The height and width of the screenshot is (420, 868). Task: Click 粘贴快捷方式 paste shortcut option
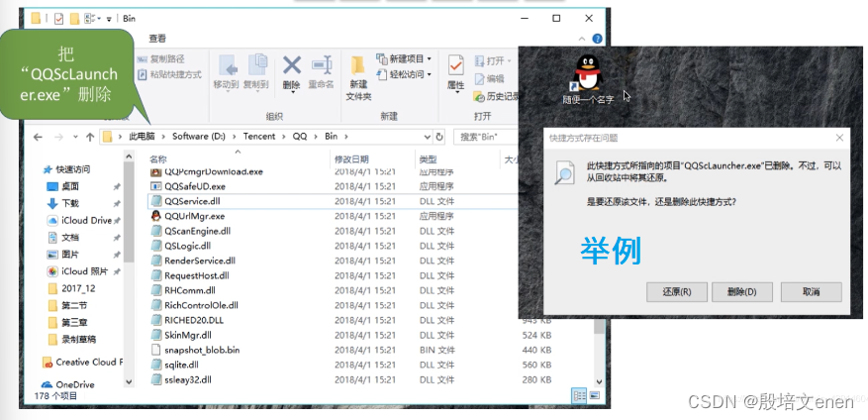click(169, 74)
